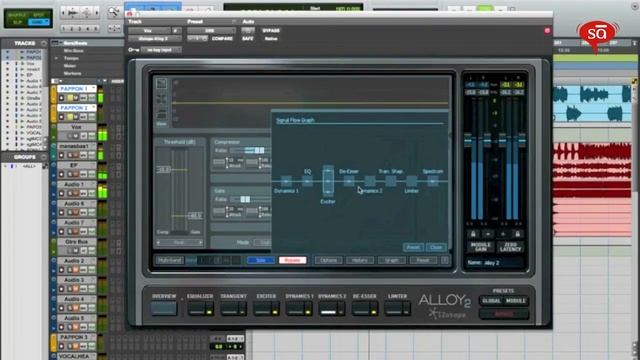Click horizontal zoom-in arrow in Pro Tools toolbar
640x360 pixels.
[96, 13]
